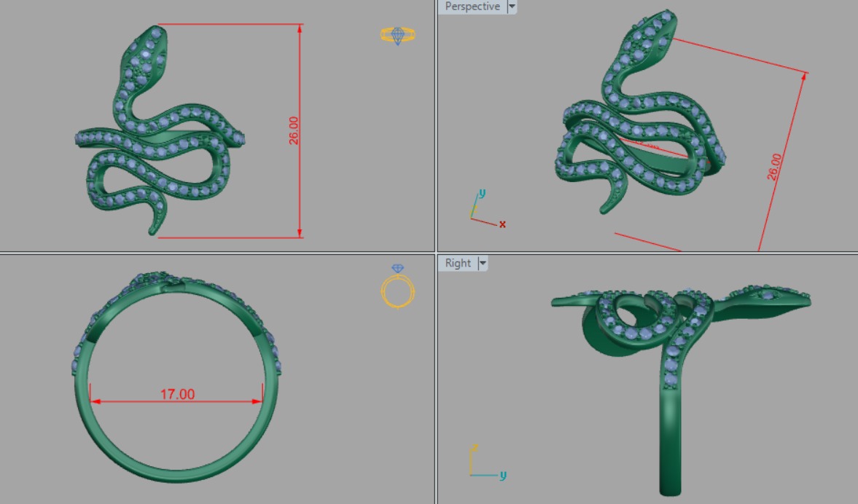This screenshot has width=858, height=504.
Task: Click the Perspective viewport title label
Action: pos(473,7)
